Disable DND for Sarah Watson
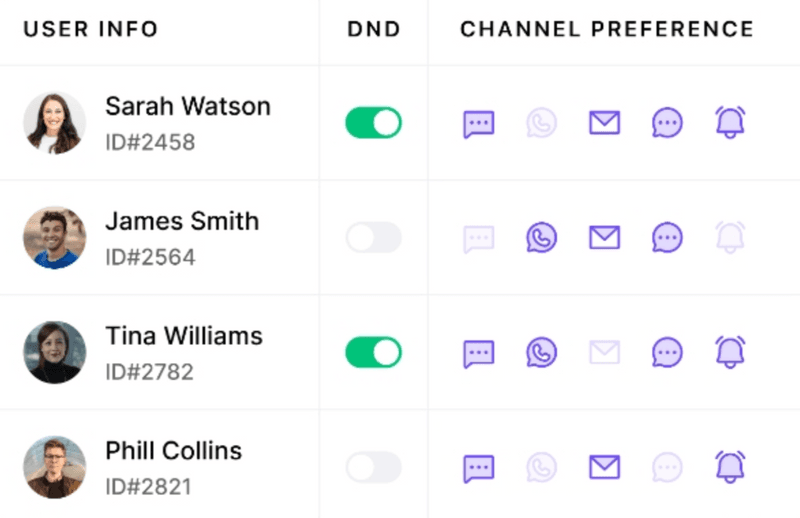 373,123
